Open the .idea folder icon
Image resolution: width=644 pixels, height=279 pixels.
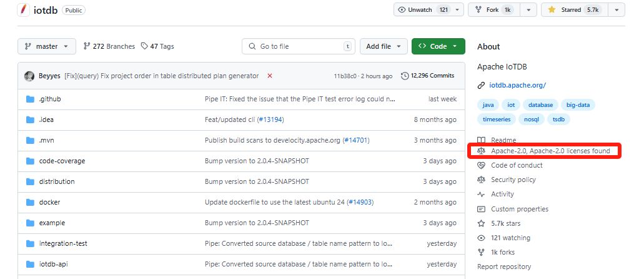click(x=30, y=119)
